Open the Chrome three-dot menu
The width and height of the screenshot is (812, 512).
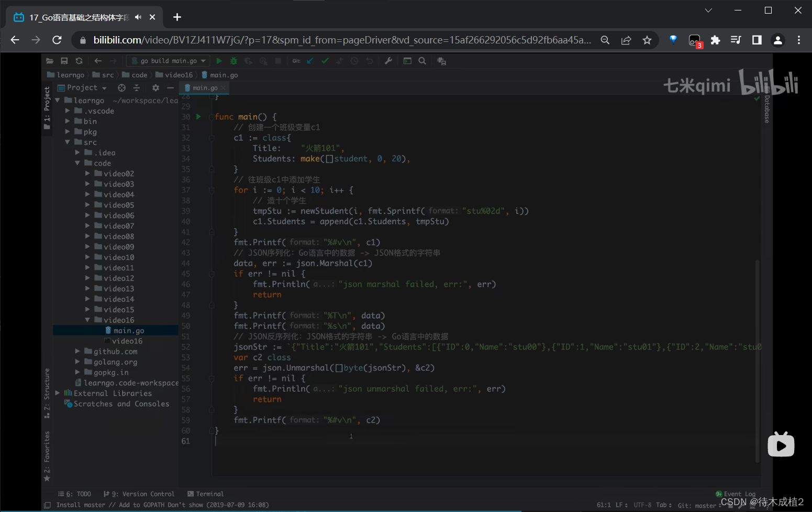coord(799,40)
